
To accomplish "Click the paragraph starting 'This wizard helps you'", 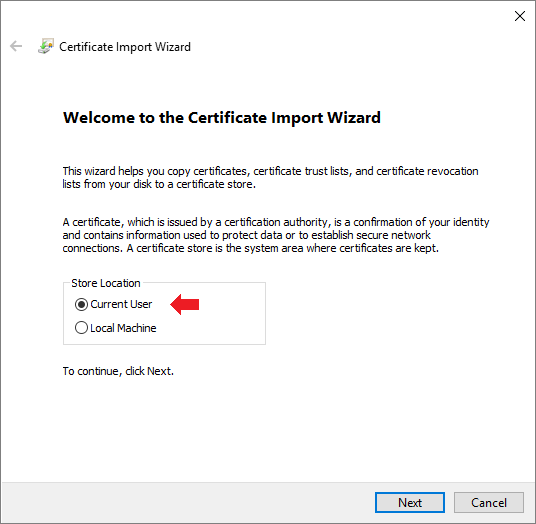I will (270, 177).
